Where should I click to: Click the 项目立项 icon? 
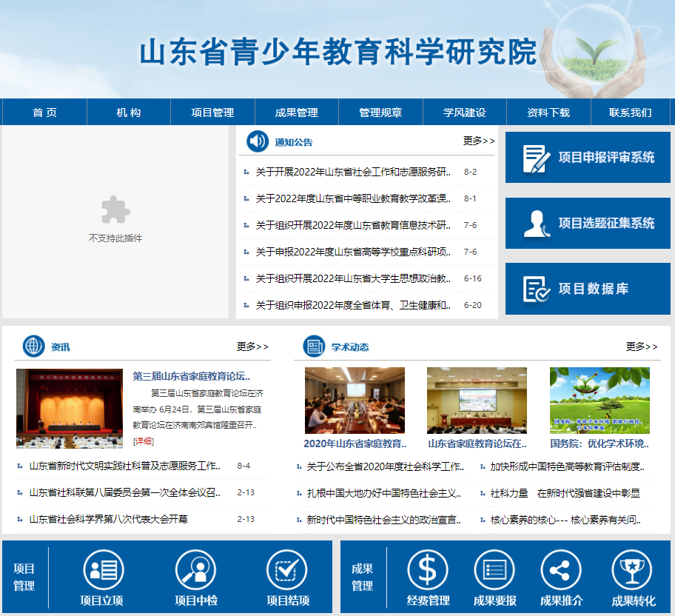click(x=103, y=570)
